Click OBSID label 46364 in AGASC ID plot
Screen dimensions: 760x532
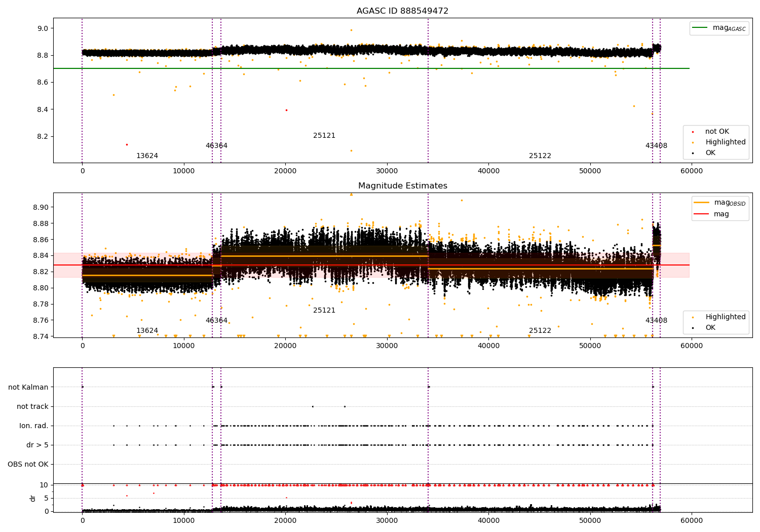pos(216,146)
